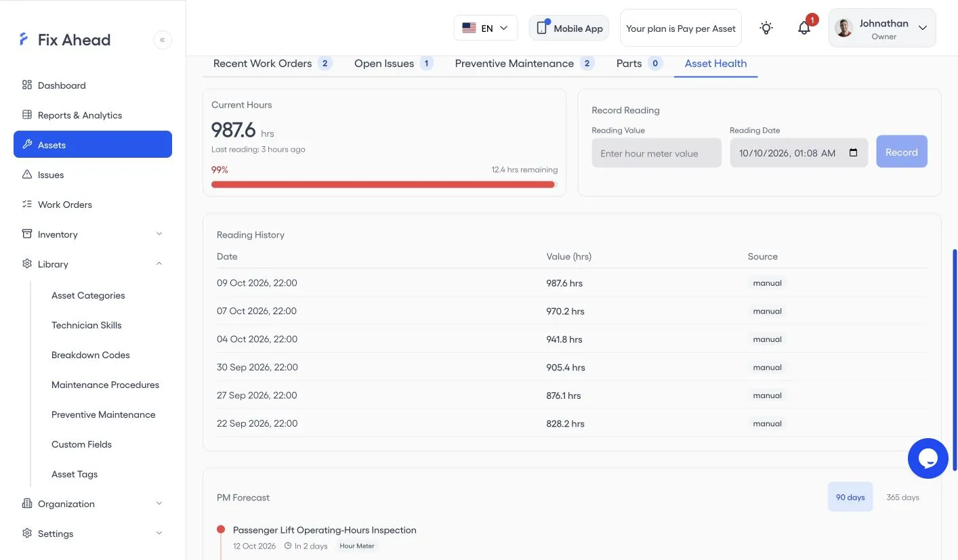
Task: Click the Dashboard grid icon
Action: pyautogui.click(x=27, y=85)
